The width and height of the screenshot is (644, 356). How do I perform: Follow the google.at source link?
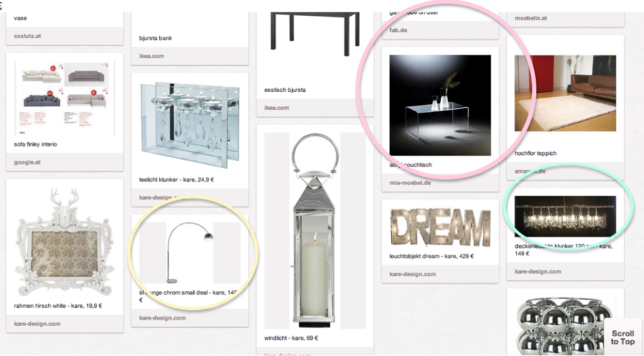click(27, 162)
